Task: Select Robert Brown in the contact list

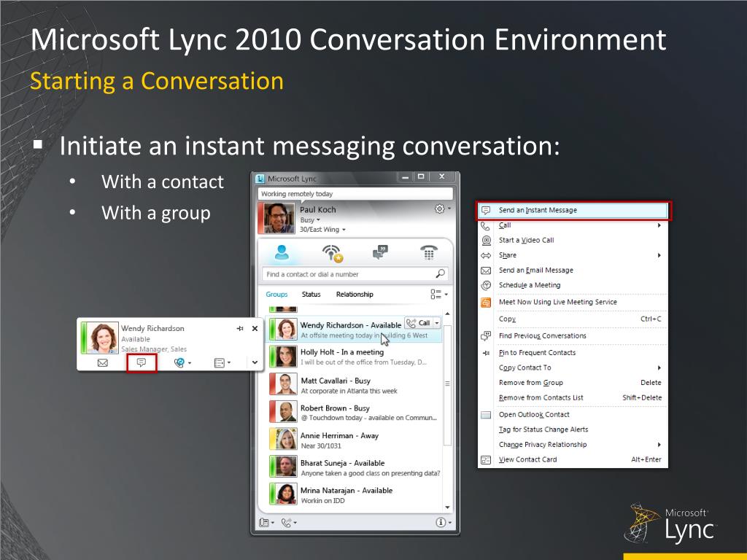Action: click(x=355, y=413)
